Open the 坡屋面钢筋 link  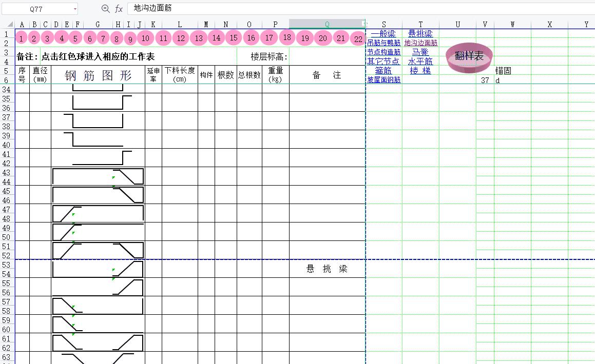click(383, 80)
